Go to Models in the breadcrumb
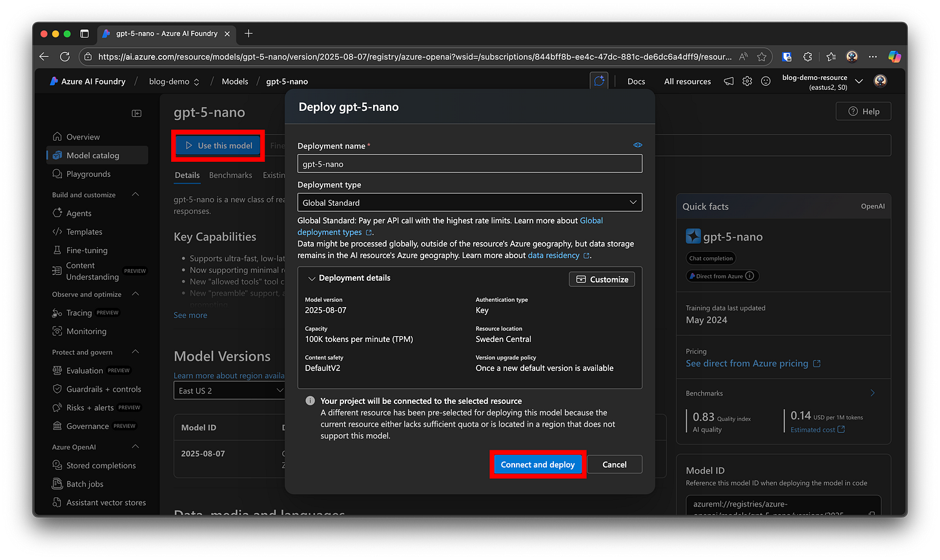Image resolution: width=940 pixels, height=560 pixels. tap(235, 82)
